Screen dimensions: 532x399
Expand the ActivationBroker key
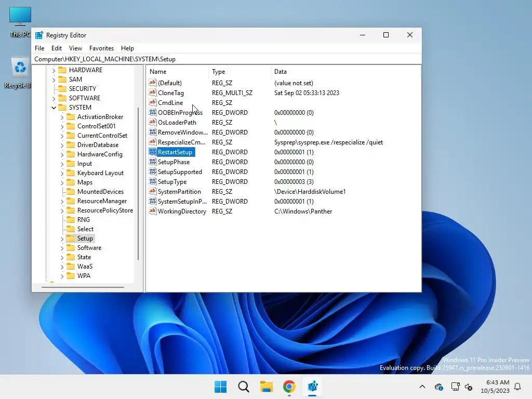62,117
